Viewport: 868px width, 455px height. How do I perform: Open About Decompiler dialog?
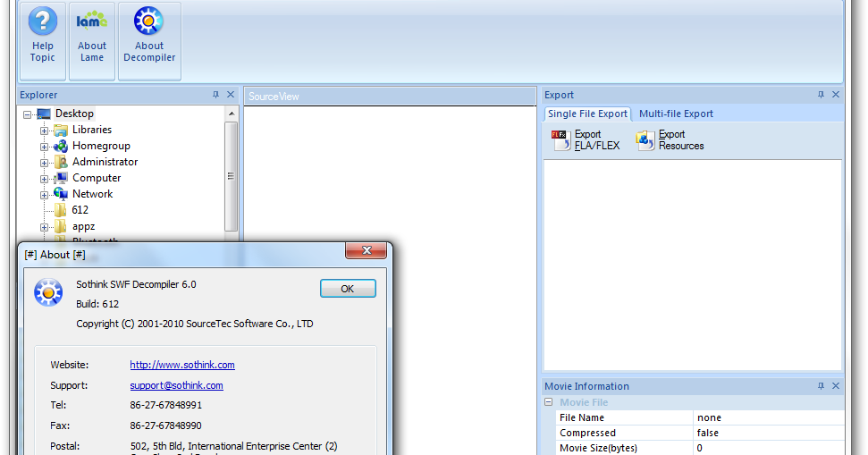point(149,41)
